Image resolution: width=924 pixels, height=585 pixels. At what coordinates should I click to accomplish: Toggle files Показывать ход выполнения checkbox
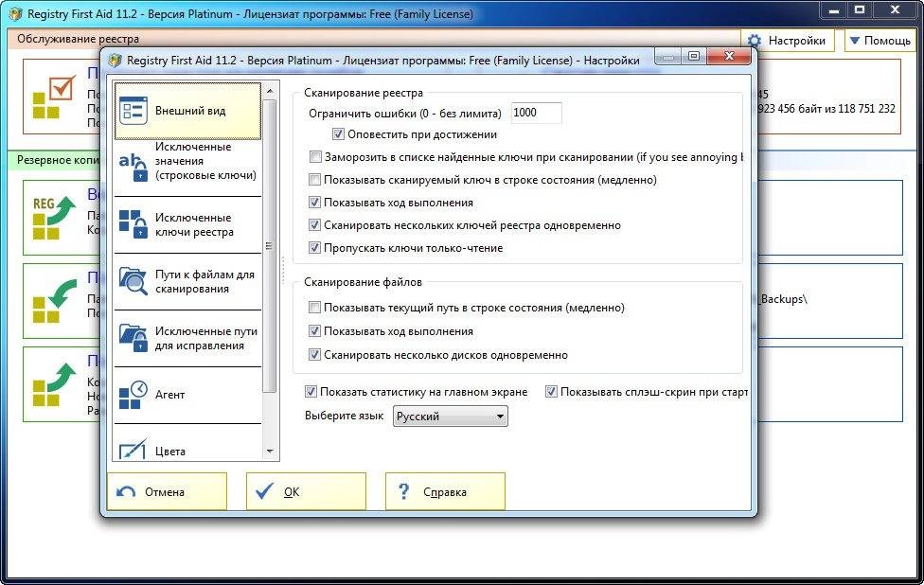314,331
